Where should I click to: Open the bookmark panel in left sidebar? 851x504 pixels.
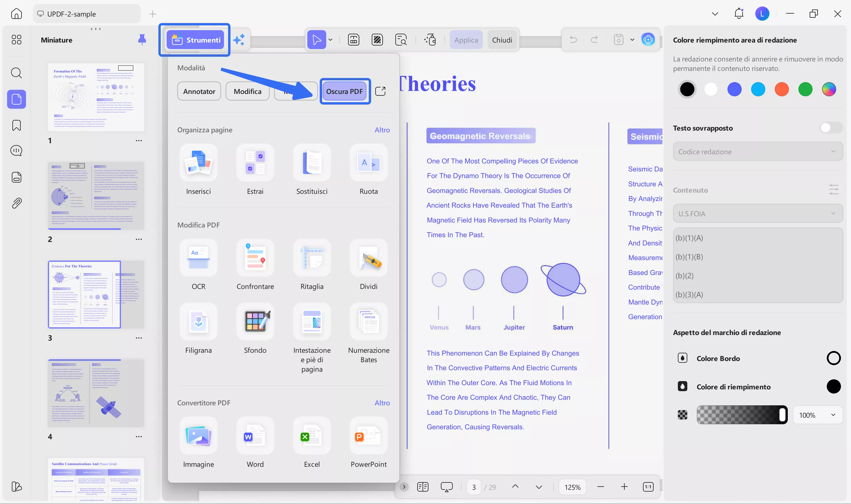16,125
